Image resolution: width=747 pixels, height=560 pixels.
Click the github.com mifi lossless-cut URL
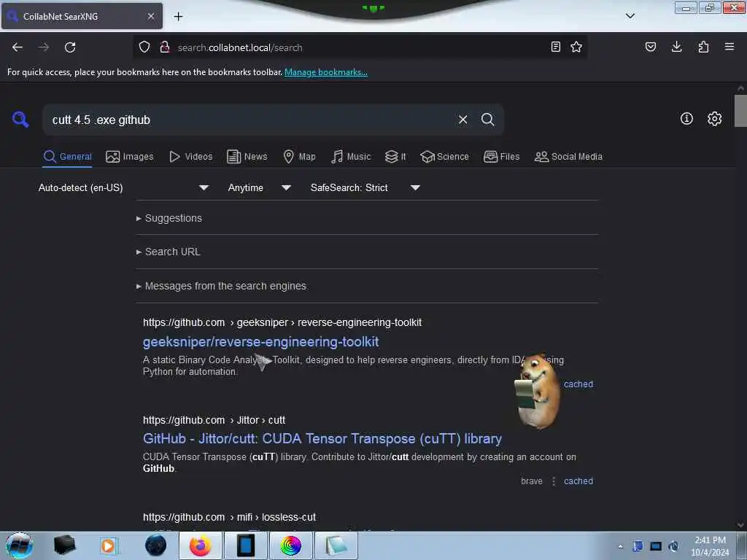229,517
